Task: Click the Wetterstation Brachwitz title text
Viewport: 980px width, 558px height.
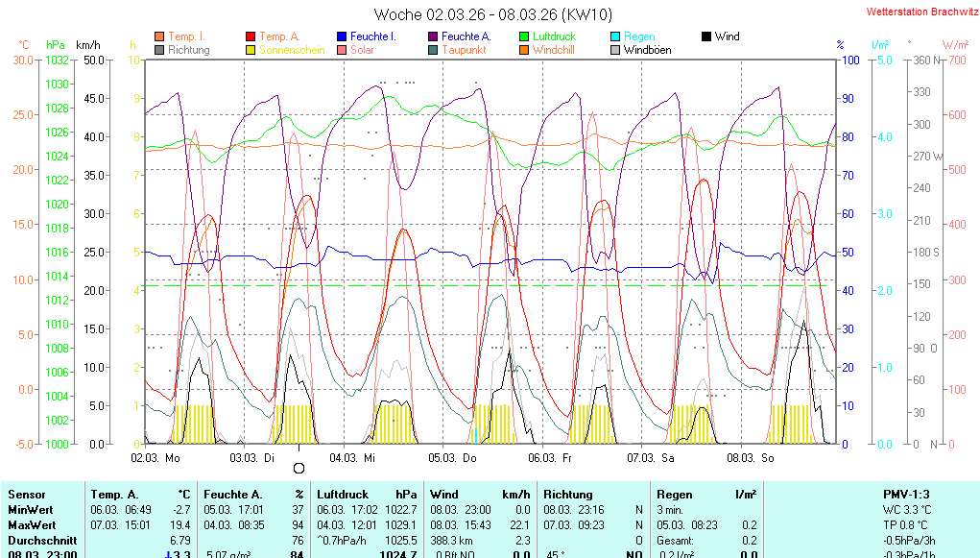Action: click(x=916, y=12)
